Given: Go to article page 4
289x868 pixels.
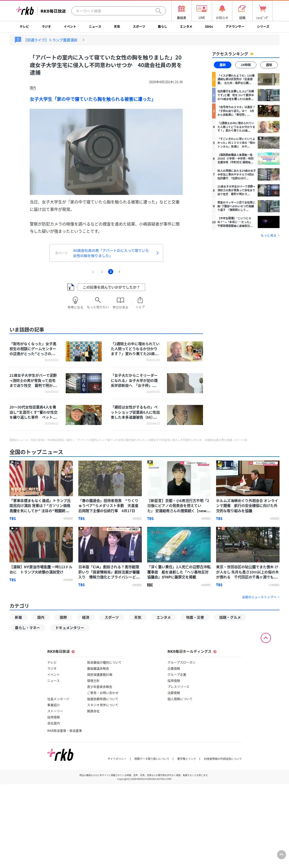Looking at the screenshot, I should 119,272.
